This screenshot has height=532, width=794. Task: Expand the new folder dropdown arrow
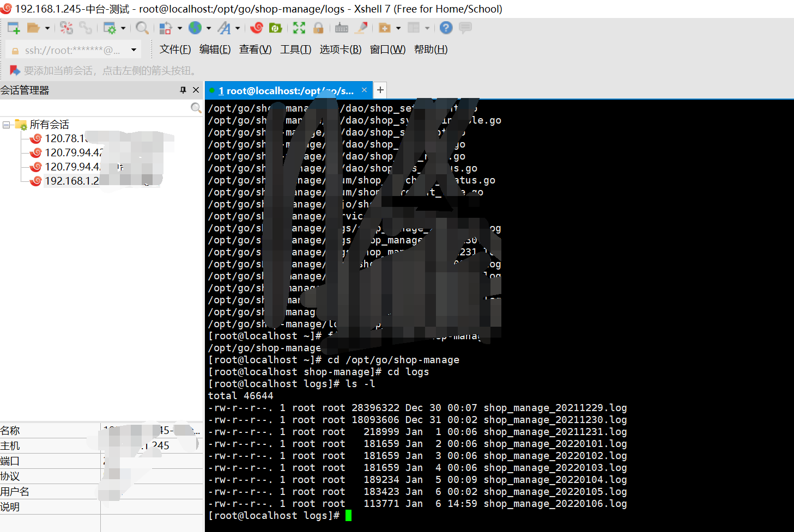coord(398,28)
